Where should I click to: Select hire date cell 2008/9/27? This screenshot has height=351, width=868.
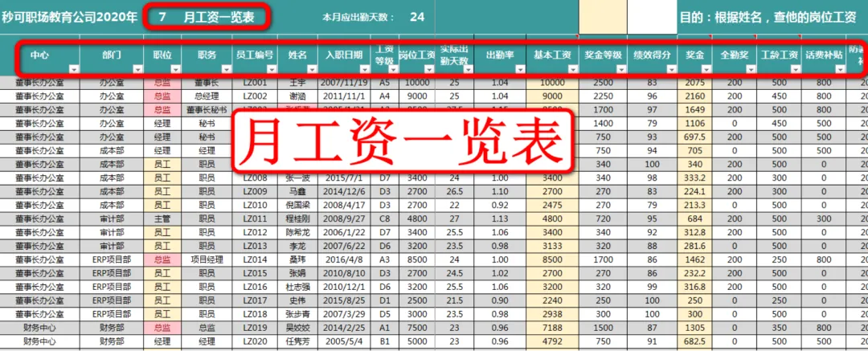[344, 218]
